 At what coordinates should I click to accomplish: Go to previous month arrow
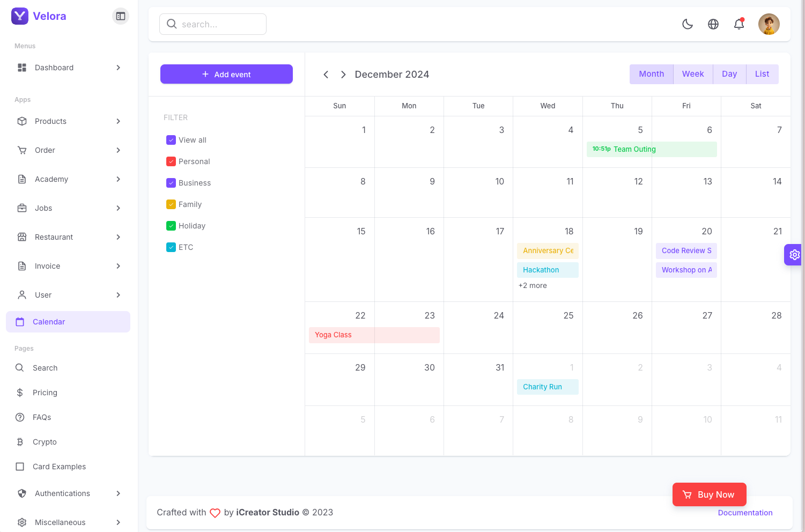[x=326, y=75]
